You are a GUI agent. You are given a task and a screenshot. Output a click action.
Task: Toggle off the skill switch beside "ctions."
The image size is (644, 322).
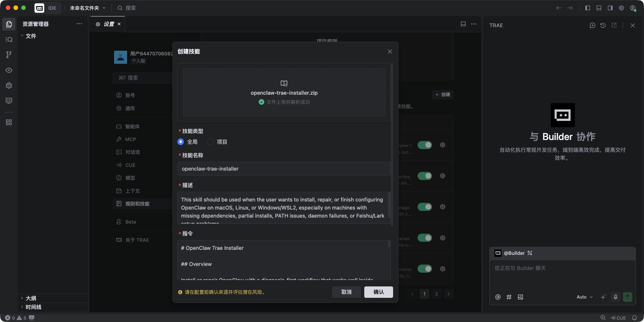[425, 269]
